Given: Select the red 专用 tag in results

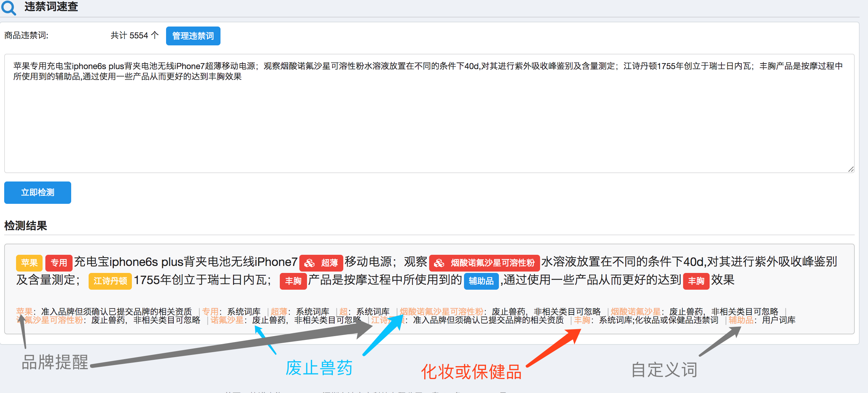Looking at the screenshot, I should (x=59, y=263).
